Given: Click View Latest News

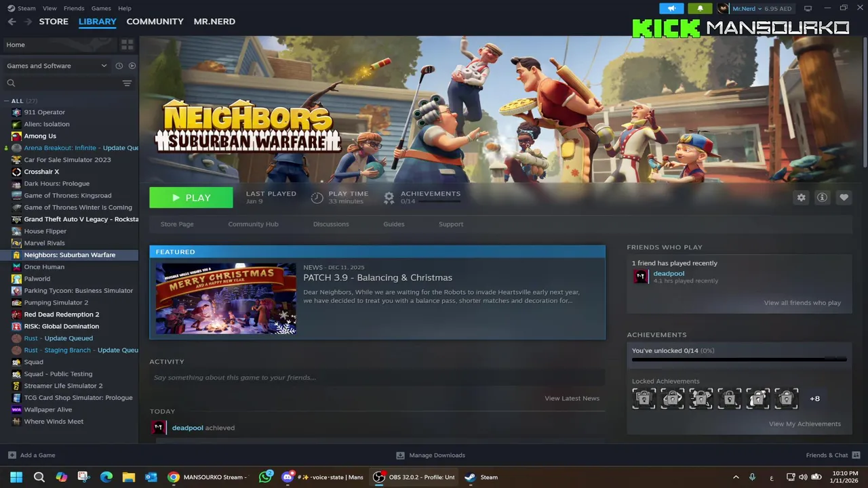Looking at the screenshot, I should (x=572, y=399).
